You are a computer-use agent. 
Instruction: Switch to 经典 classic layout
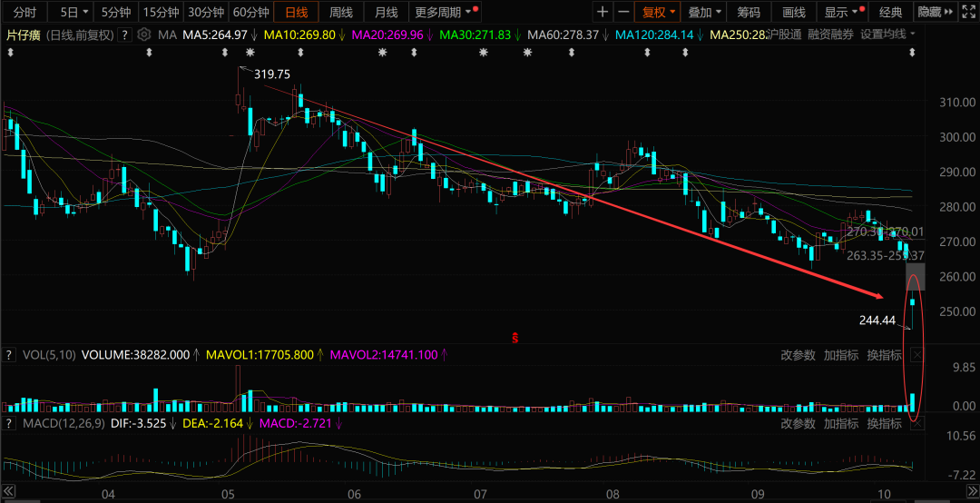(890, 12)
